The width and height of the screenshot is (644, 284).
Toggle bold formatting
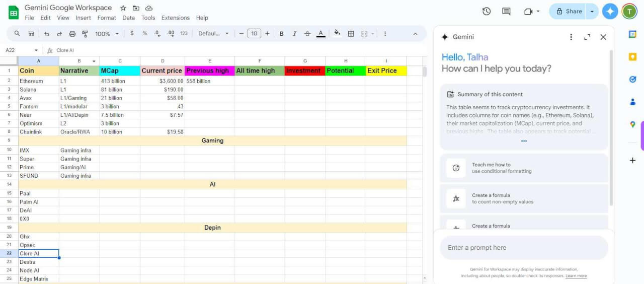click(282, 34)
